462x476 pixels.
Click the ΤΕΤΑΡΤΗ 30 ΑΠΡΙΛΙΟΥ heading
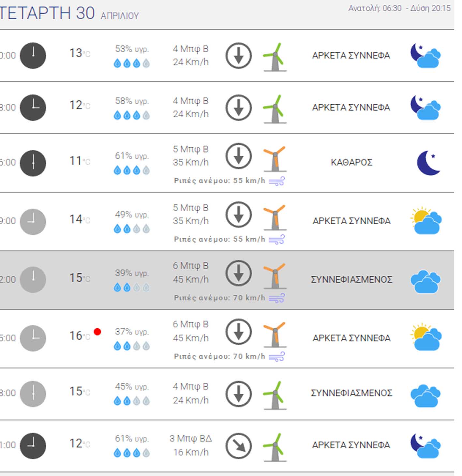[x=69, y=13]
